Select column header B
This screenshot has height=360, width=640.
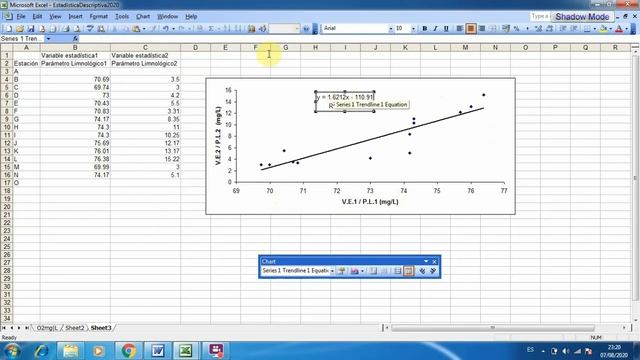click(x=75, y=47)
